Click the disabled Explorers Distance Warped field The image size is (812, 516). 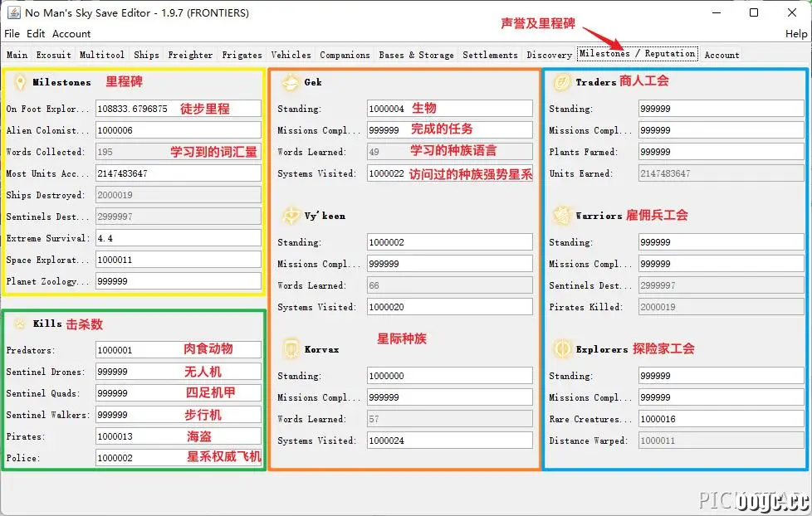[x=721, y=441]
